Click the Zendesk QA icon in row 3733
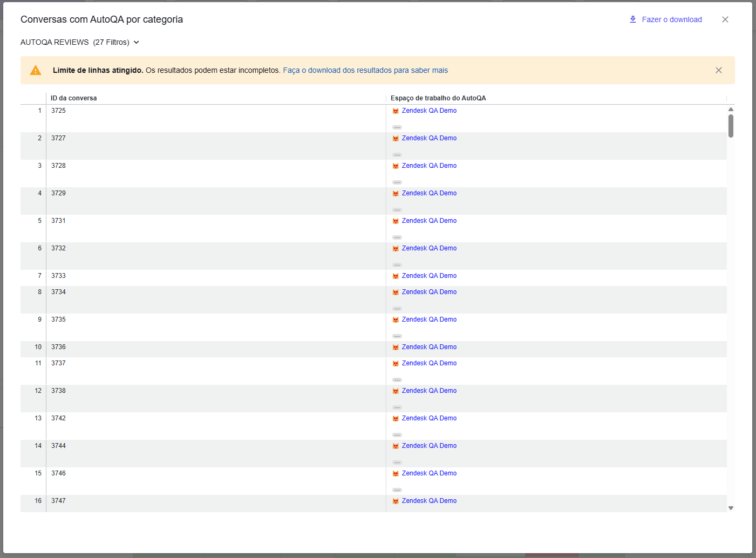756x558 pixels. point(396,276)
